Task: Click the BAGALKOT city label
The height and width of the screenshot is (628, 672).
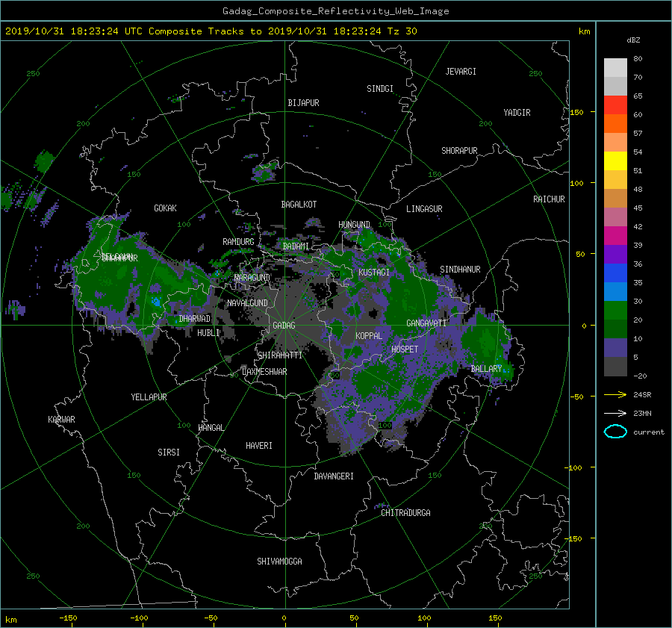Action: tap(299, 205)
